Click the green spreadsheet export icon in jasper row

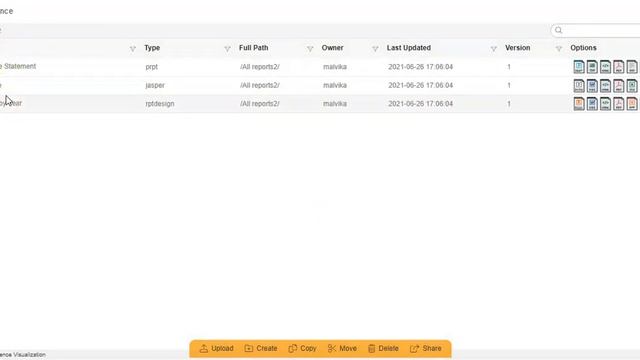[x=632, y=85]
